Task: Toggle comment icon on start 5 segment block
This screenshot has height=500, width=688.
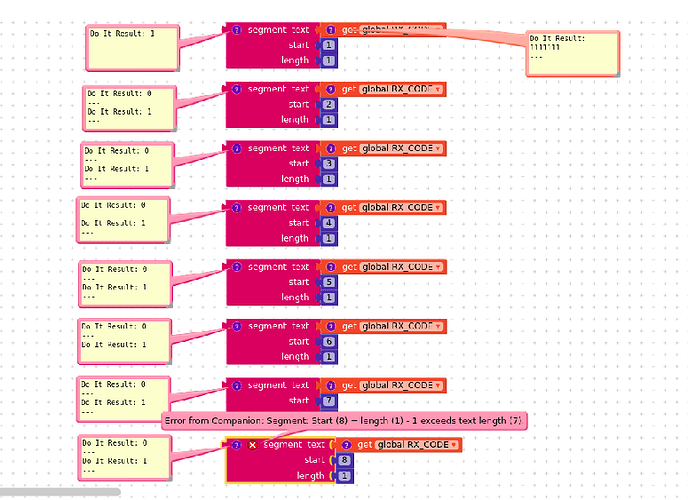Action: point(236,267)
